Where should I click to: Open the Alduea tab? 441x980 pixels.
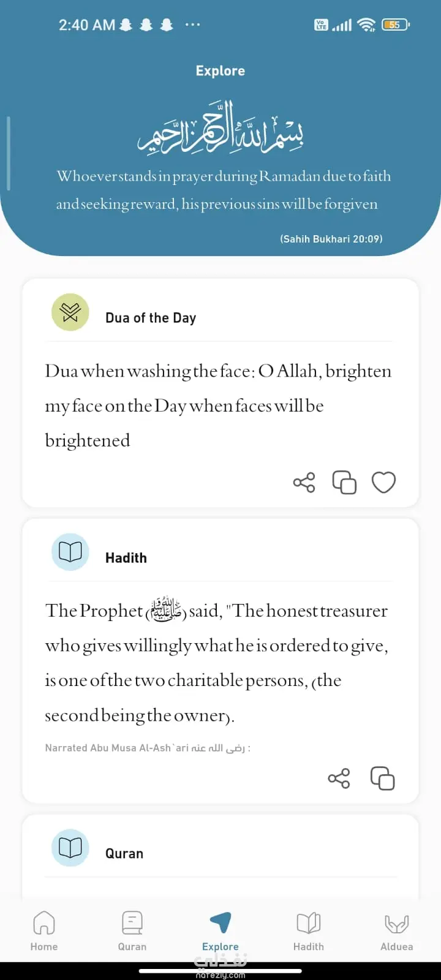(x=397, y=931)
